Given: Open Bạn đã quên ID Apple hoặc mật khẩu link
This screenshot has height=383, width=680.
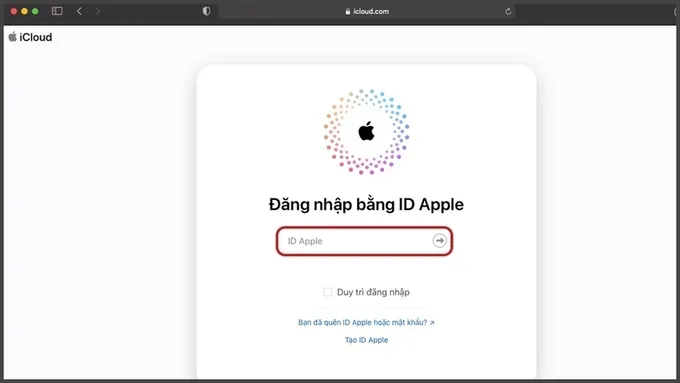Looking at the screenshot, I should (x=366, y=322).
